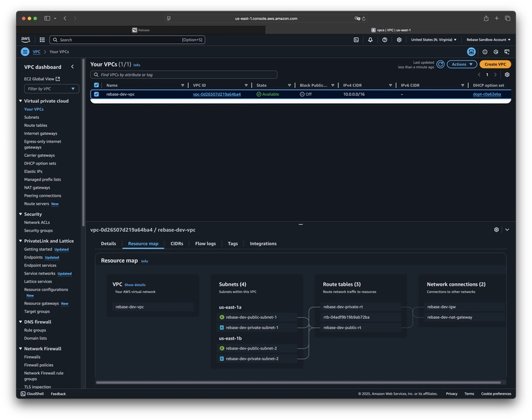The height and width of the screenshot is (420, 532).
Task: Open Subnets in the sidebar
Action: click(x=31, y=117)
